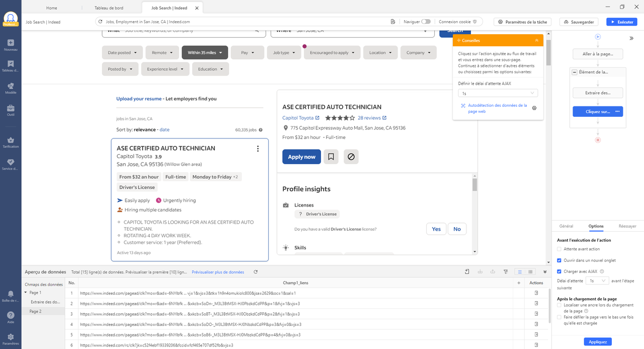
Task: Open Tableau de bord in left sidebar
Action: tap(11, 66)
